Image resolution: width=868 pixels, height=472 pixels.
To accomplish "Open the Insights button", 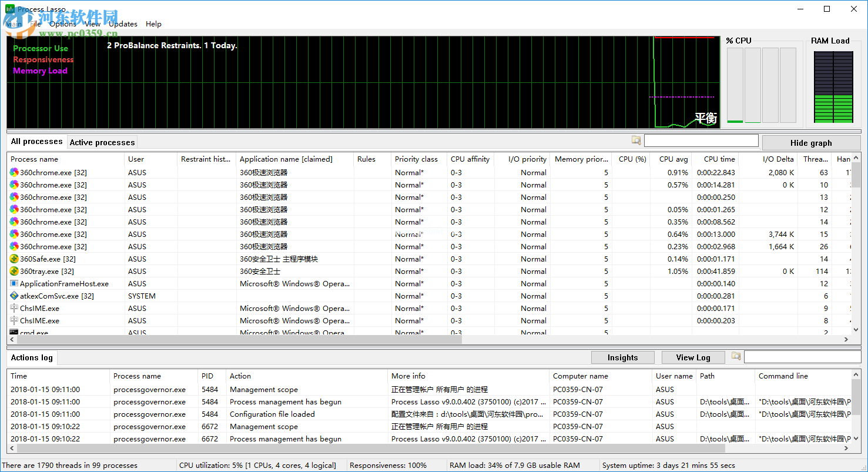I will (x=622, y=357).
